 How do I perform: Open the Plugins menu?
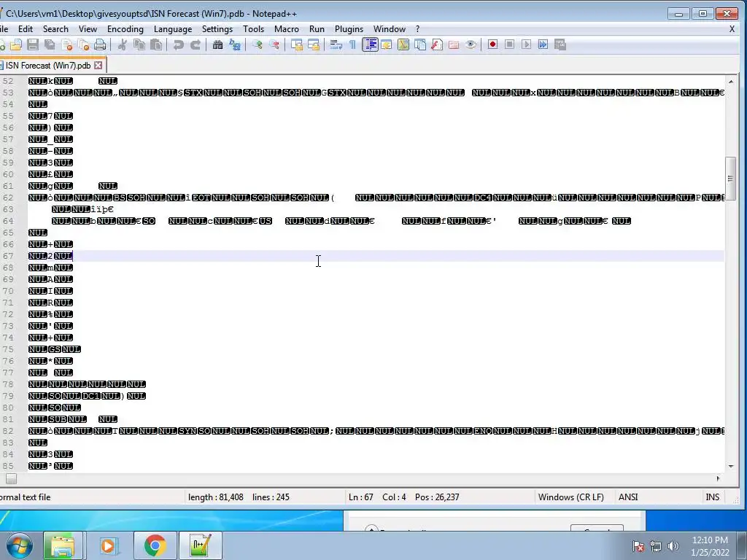[x=349, y=29]
